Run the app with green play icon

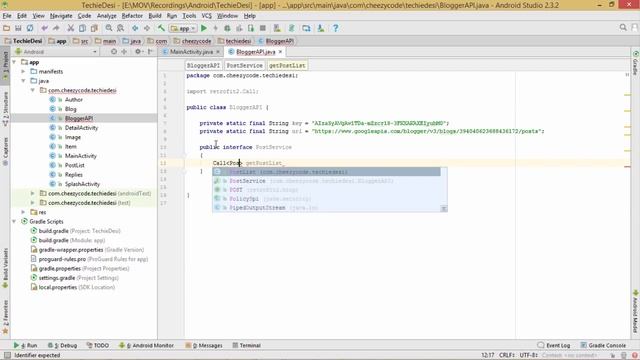(204, 28)
